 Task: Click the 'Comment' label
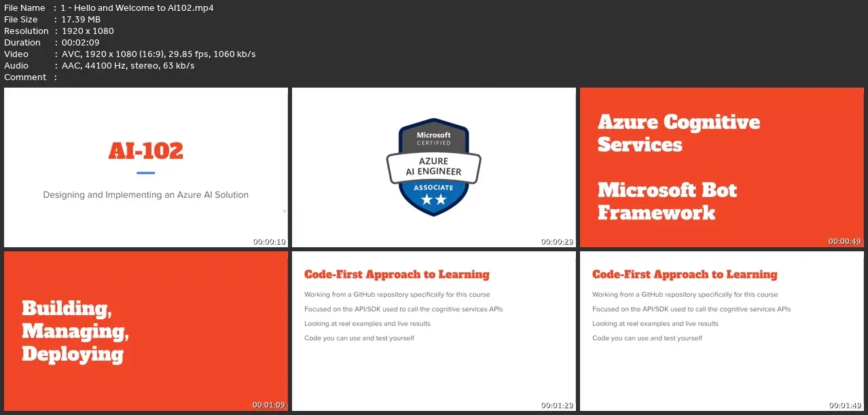(x=25, y=77)
